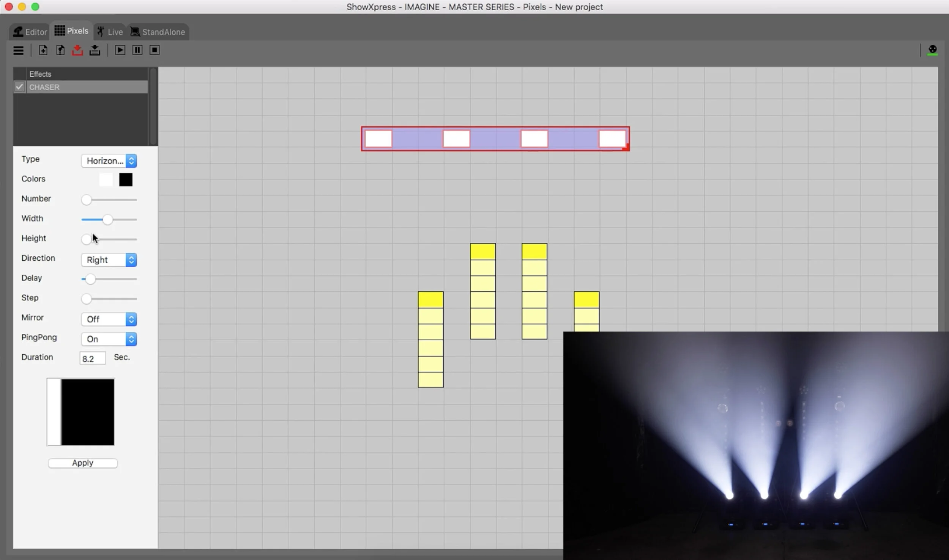Click the Duration input field
Screen dimensions: 949x560
[x=92, y=358]
